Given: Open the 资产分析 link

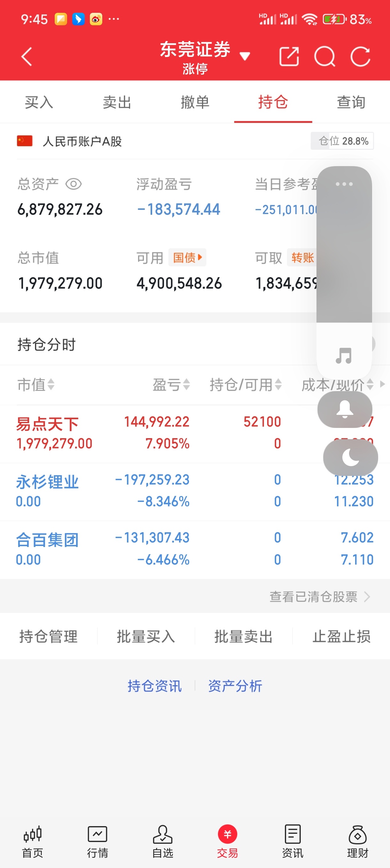Looking at the screenshot, I should coord(235,686).
